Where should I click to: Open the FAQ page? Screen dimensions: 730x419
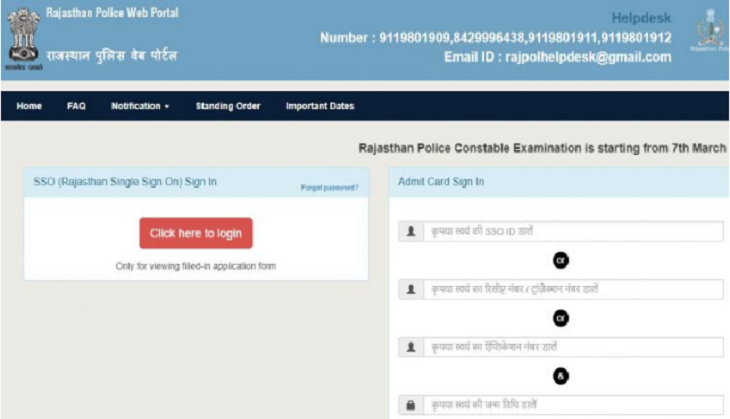(x=76, y=106)
